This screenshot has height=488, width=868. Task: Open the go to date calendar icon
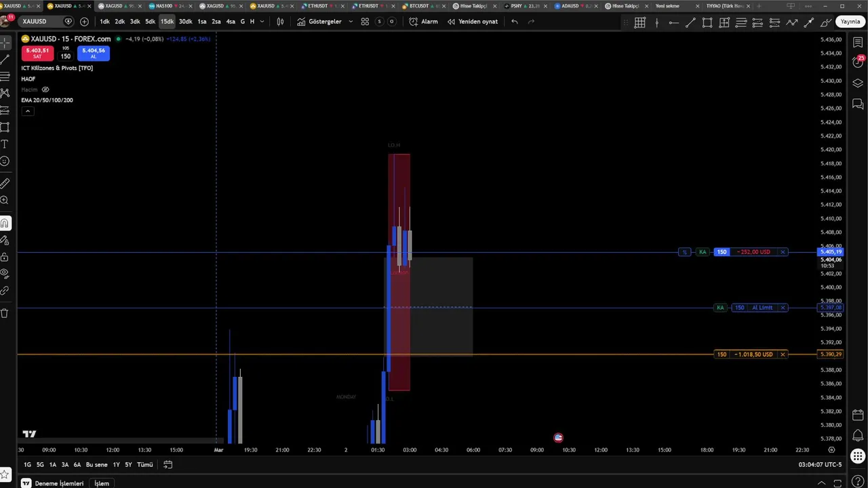(x=167, y=464)
